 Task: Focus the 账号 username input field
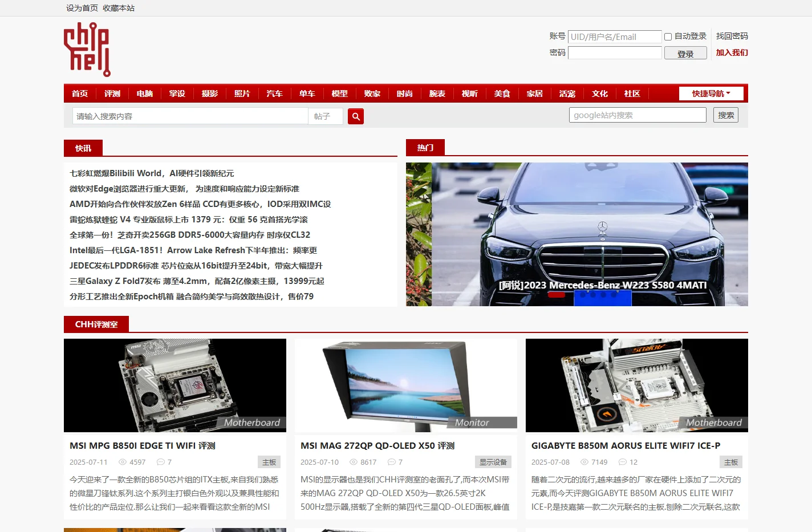point(615,36)
